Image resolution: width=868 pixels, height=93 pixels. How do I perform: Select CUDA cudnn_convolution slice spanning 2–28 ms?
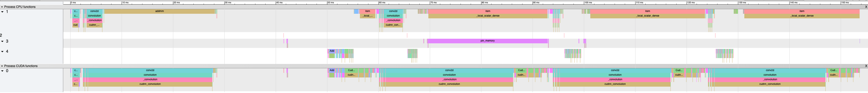pos(150,84)
